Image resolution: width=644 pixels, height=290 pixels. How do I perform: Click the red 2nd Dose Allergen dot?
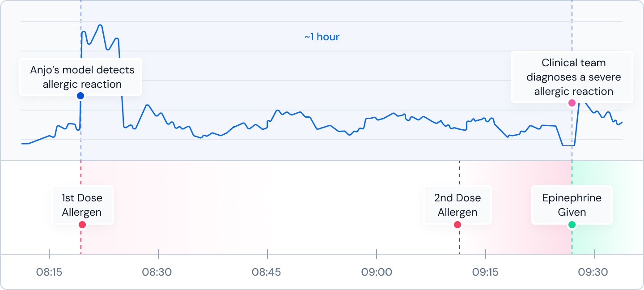pyautogui.click(x=458, y=225)
